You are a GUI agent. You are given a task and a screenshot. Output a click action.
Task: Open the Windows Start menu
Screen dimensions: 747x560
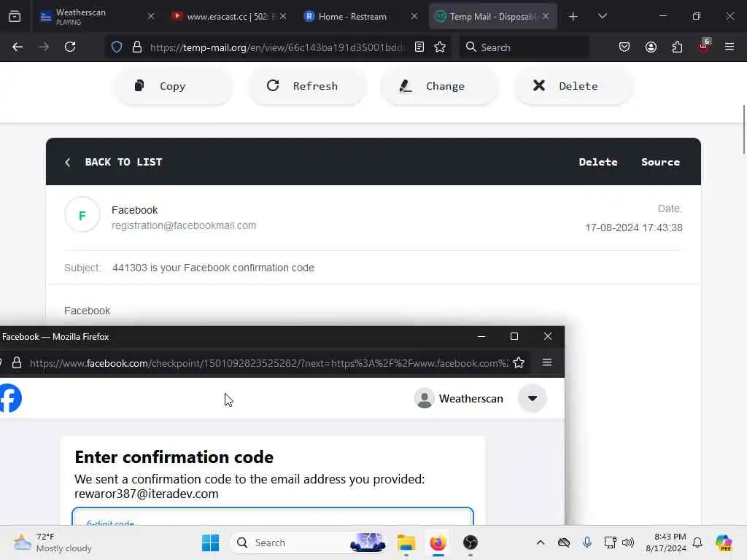210,542
